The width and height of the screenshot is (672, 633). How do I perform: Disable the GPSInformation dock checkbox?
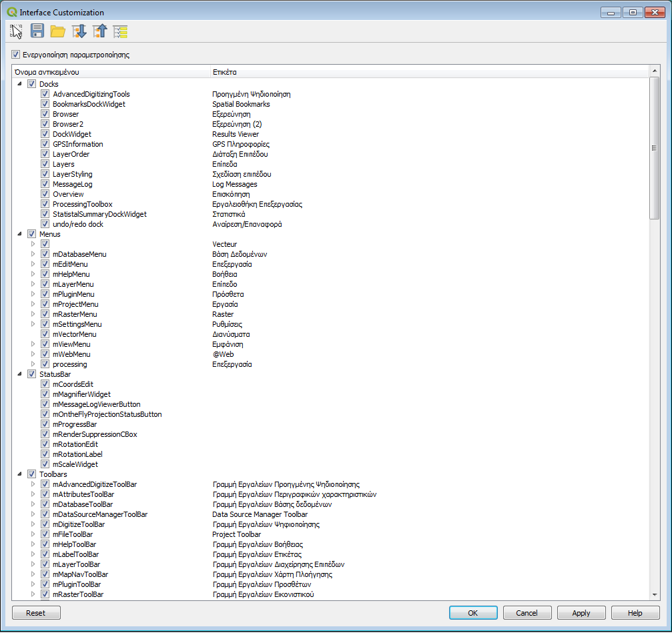(45, 144)
